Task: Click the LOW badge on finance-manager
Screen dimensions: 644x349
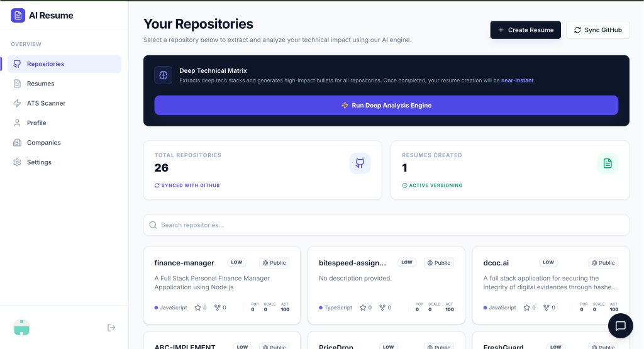Action: point(236,262)
